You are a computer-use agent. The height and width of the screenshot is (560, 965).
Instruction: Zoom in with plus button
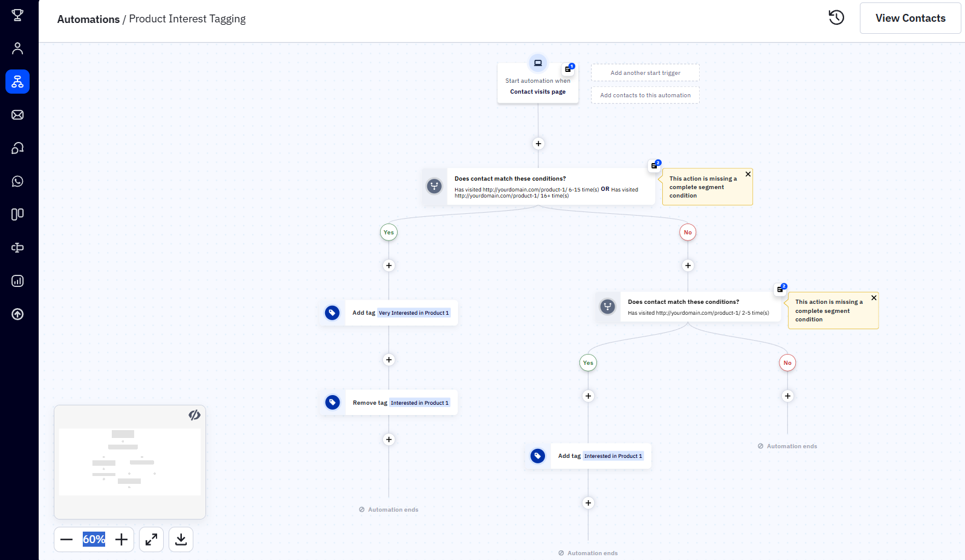click(121, 539)
